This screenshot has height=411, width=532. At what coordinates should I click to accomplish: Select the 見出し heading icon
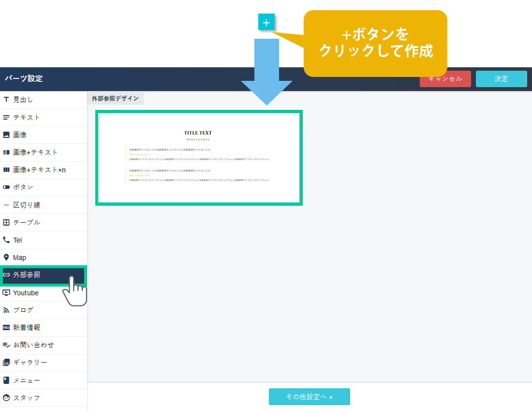tap(6, 100)
